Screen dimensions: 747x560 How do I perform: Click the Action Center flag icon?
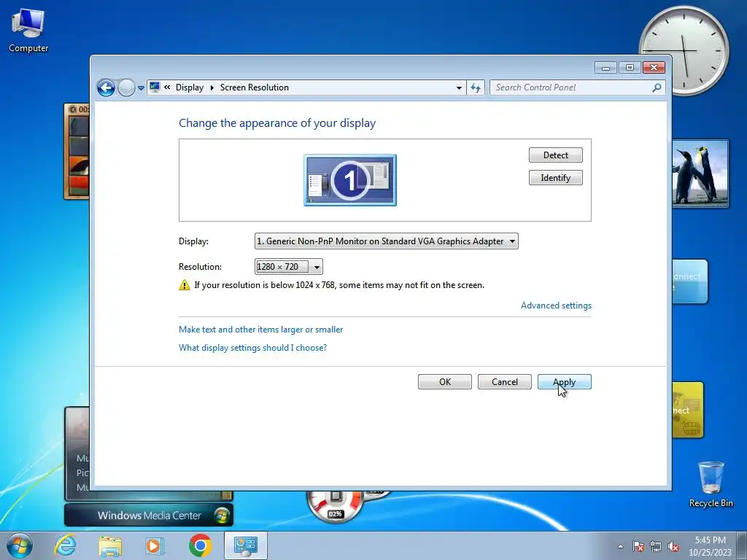pos(638,547)
